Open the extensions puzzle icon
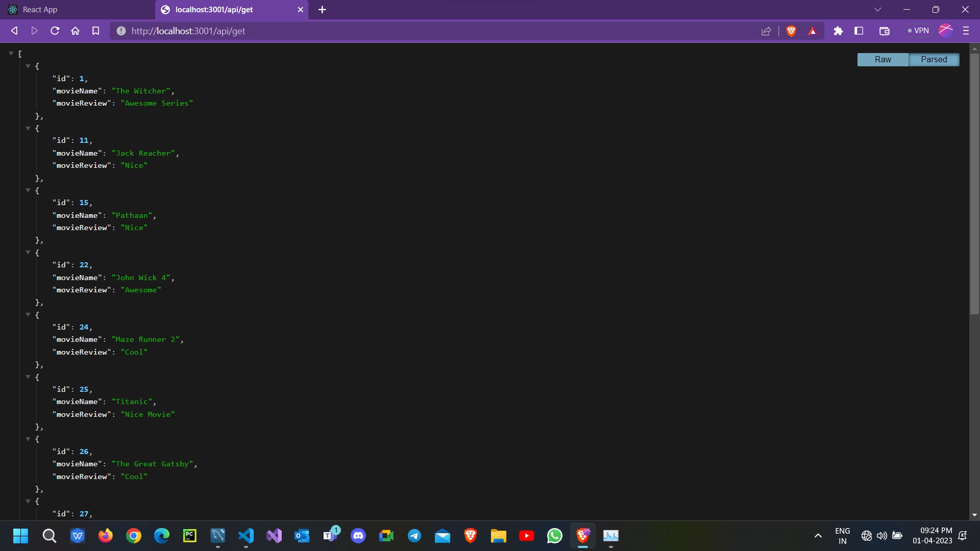 pos(838,31)
